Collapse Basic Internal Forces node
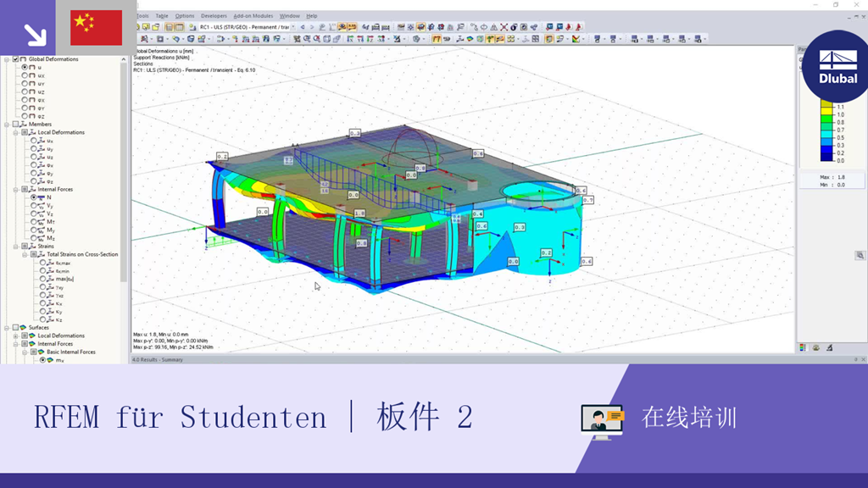 pos(25,352)
